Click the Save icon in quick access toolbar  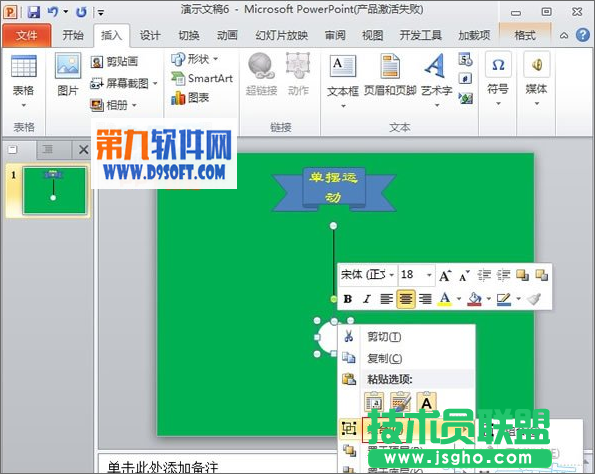34,12
